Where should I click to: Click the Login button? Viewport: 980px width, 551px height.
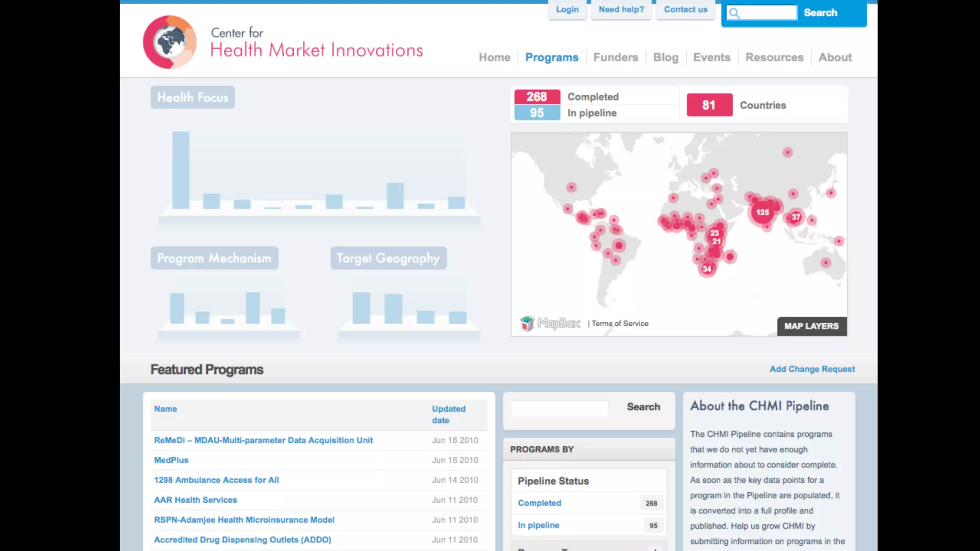567,10
